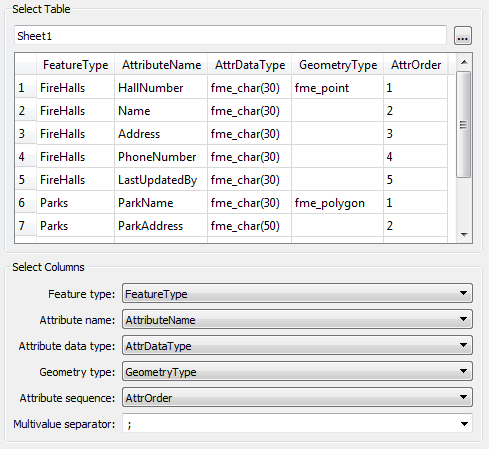Click AttrOrder value 3 in Address row
489x449 pixels.
(x=415, y=134)
